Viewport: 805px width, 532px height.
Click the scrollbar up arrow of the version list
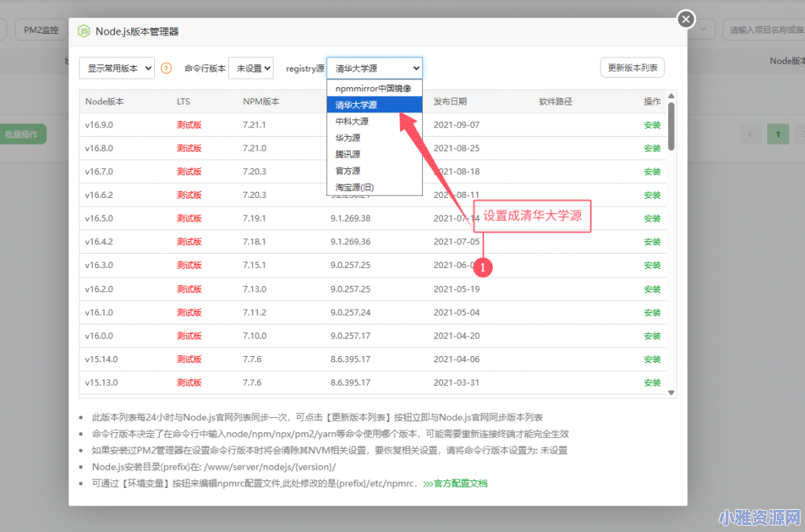point(671,96)
